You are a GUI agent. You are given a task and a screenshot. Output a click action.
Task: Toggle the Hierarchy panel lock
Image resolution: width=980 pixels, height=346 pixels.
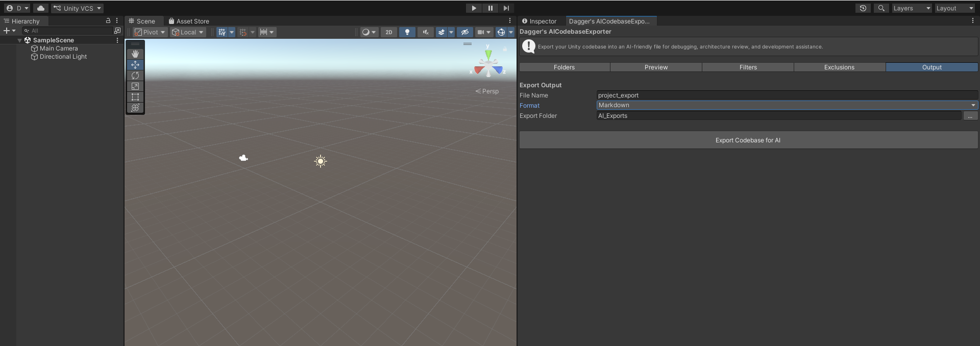tap(108, 21)
